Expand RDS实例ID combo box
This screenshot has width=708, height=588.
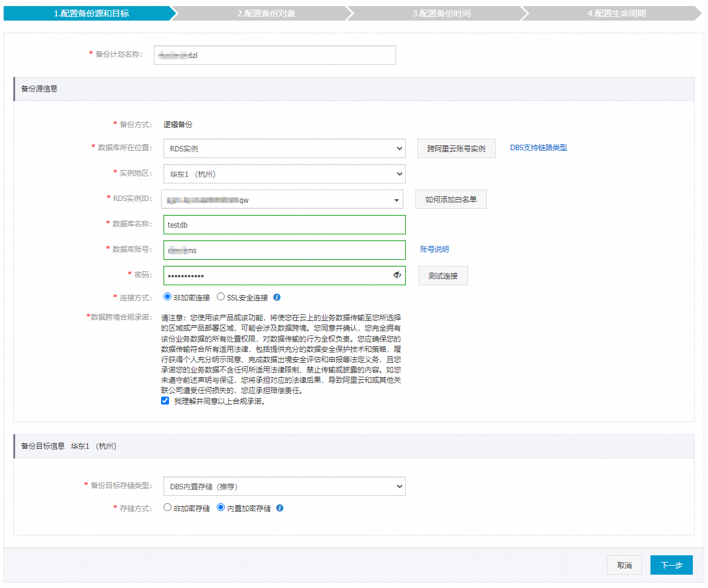click(x=282, y=200)
